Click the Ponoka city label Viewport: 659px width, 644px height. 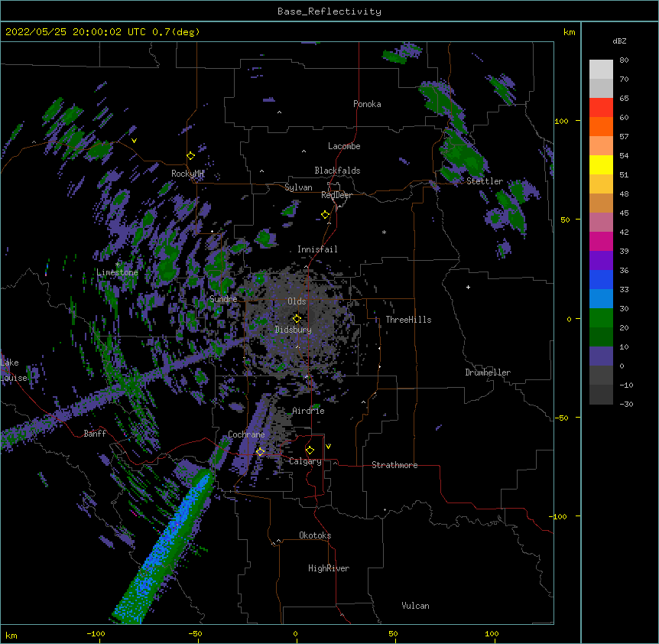(x=367, y=104)
